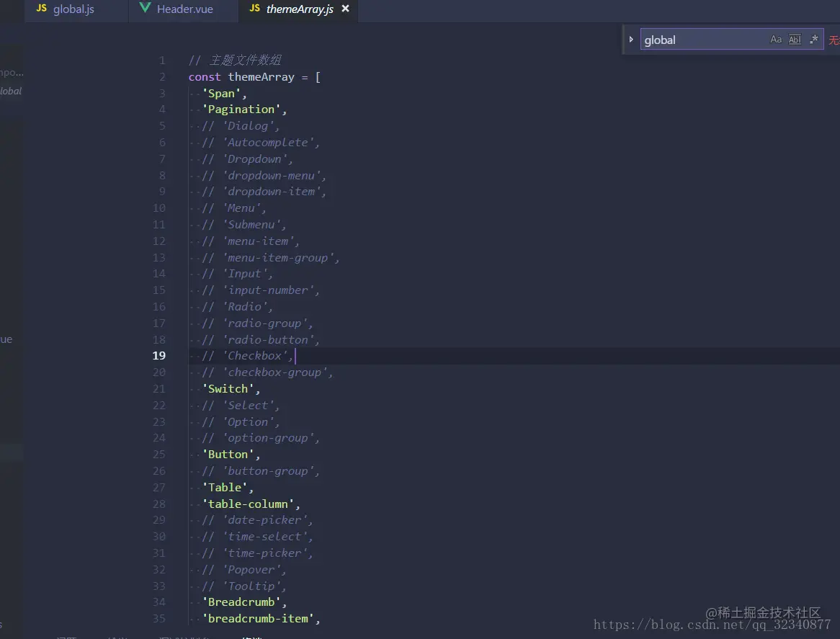Close the themeArray.js tab
The width and height of the screenshot is (840, 639).
point(346,9)
